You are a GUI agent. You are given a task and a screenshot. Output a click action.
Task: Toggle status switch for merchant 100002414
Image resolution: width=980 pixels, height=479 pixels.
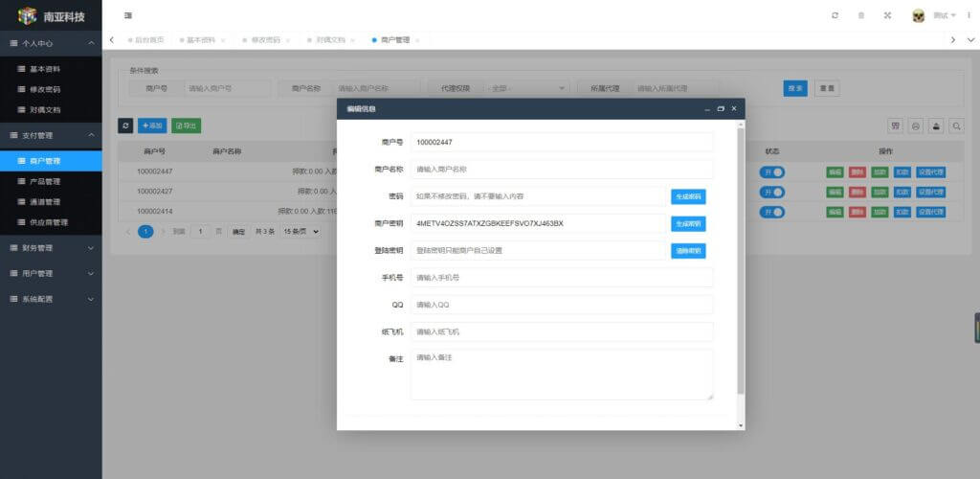tap(772, 212)
